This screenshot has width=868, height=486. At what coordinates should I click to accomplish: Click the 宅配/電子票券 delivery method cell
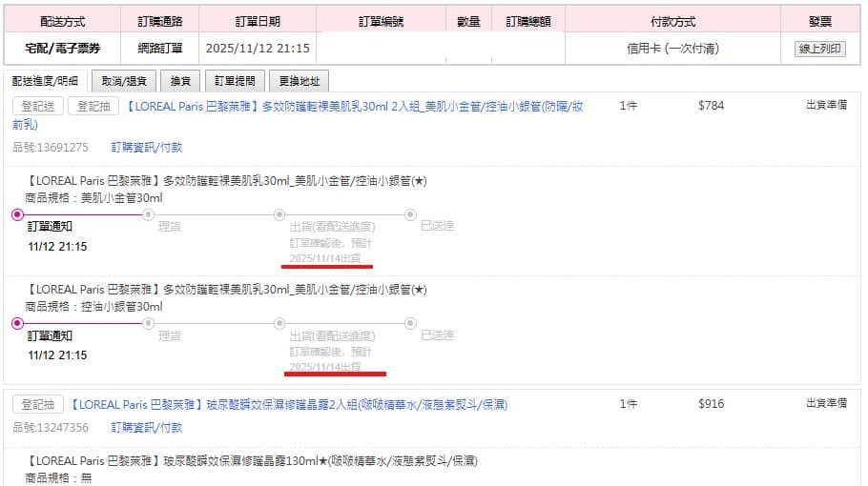click(63, 48)
